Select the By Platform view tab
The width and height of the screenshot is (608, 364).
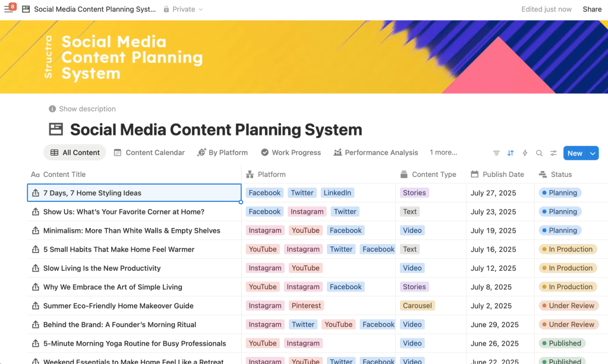pyautogui.click(x=222, y=153)
